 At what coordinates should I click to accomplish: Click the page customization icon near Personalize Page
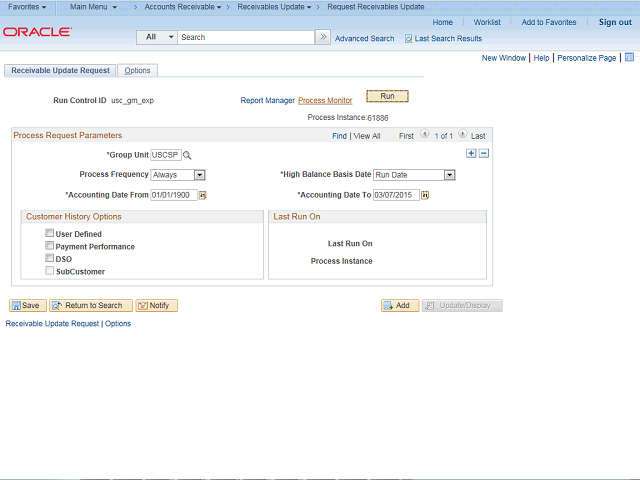629,57
